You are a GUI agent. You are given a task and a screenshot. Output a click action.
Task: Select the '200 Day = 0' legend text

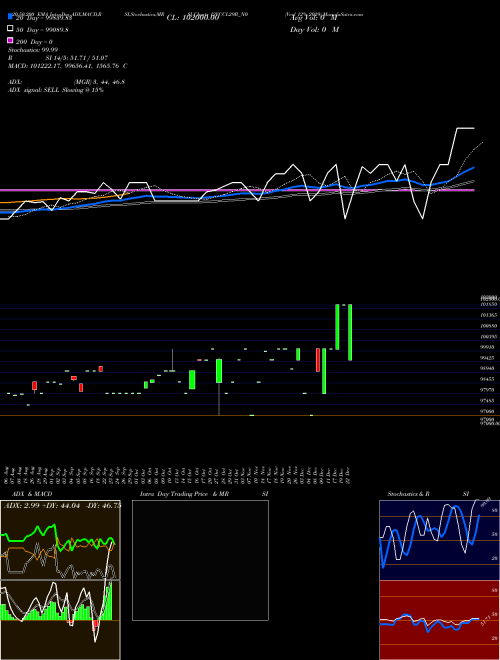[34, 42]
